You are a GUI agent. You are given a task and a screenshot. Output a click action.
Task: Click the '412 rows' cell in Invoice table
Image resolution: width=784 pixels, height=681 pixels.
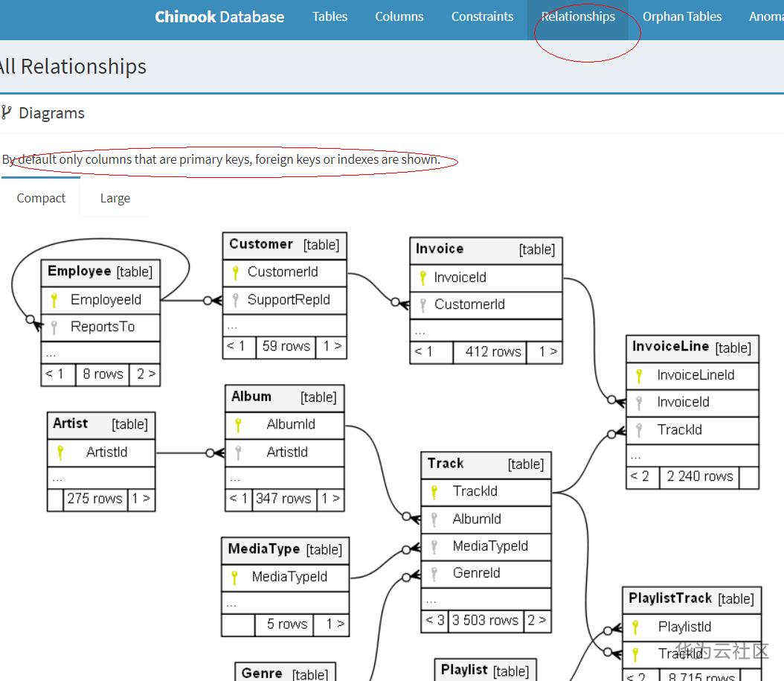490,352
